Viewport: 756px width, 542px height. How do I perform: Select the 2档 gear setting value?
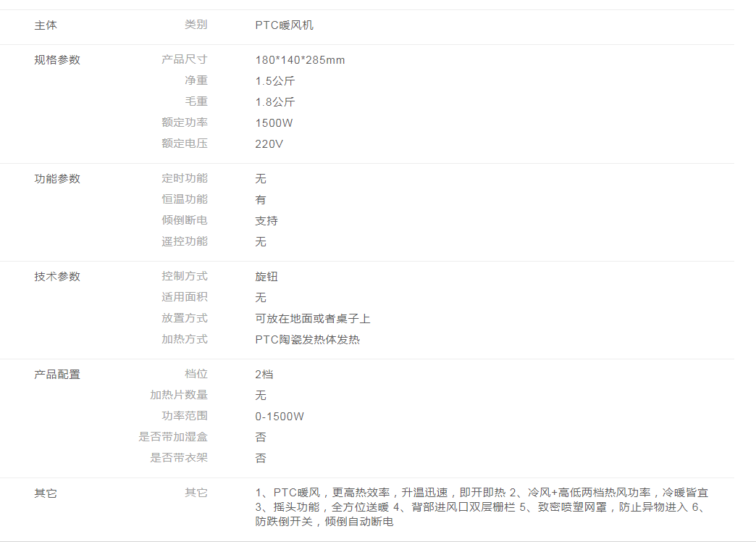click(264, 375)
